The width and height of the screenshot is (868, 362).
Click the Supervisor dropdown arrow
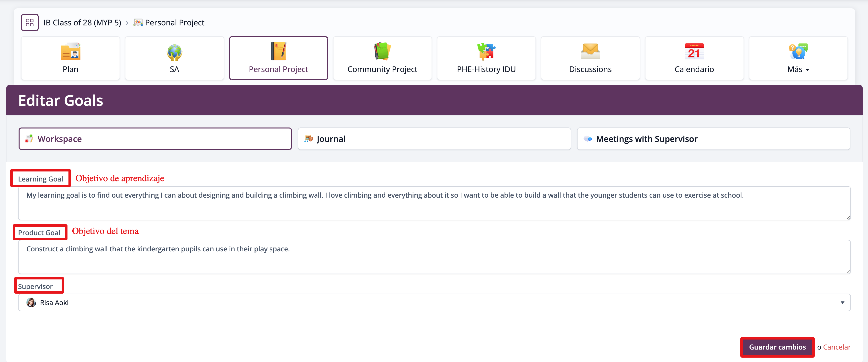coord(842,302)
